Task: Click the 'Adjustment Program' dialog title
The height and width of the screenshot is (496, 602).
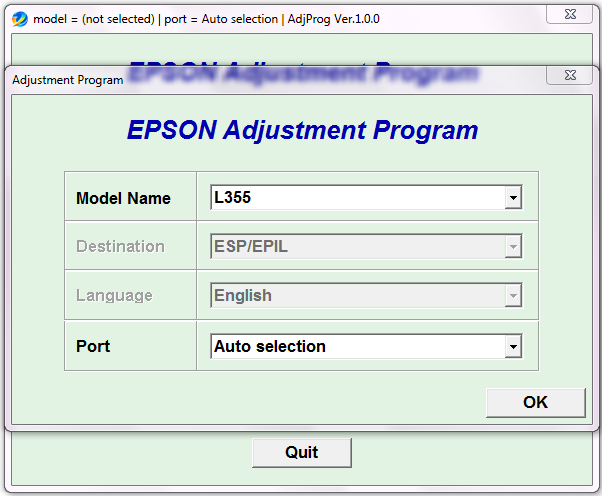Action: pos(68,80)
